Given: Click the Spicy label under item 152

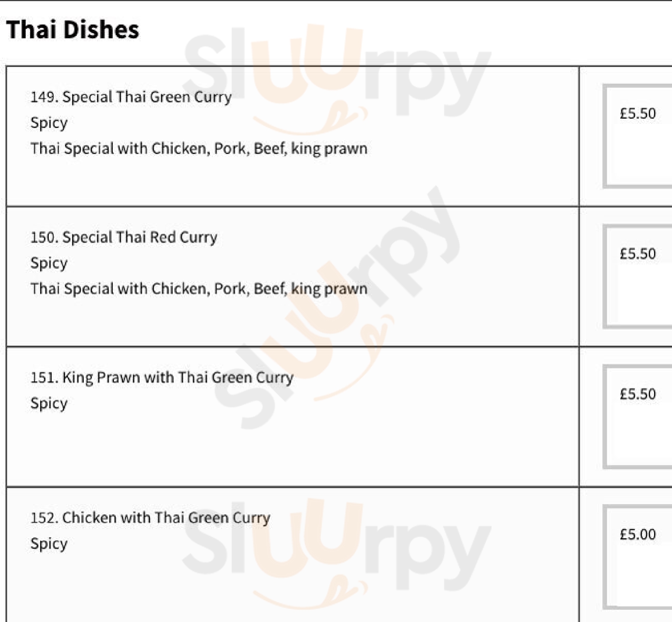Looking at the screenshot, I should pyautogui.click(x=49, y=544).
